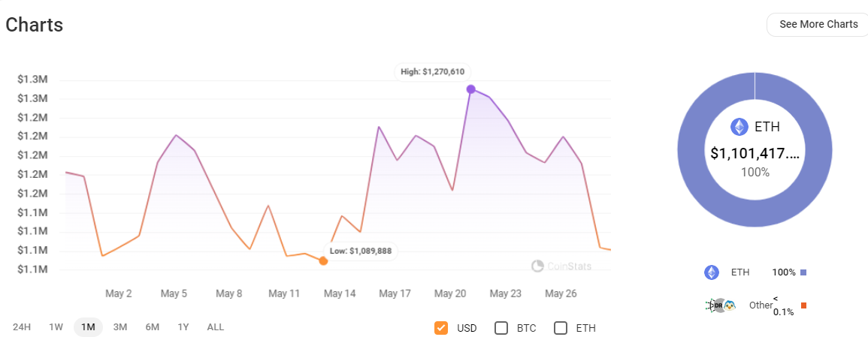Click the Other tokens icon in legend
This screenshot has height=340, width=868.
tap(720, 305)
